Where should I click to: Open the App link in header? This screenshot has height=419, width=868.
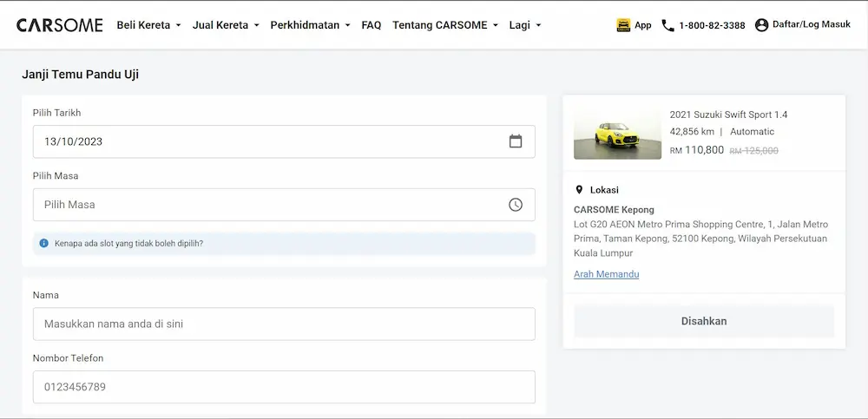click(x=642, y=25)
